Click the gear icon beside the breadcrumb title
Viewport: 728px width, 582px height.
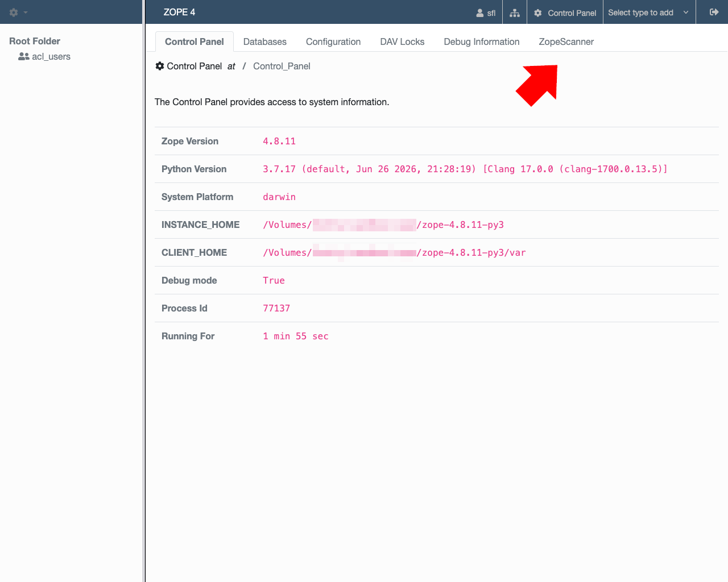(x=160, y=66)
